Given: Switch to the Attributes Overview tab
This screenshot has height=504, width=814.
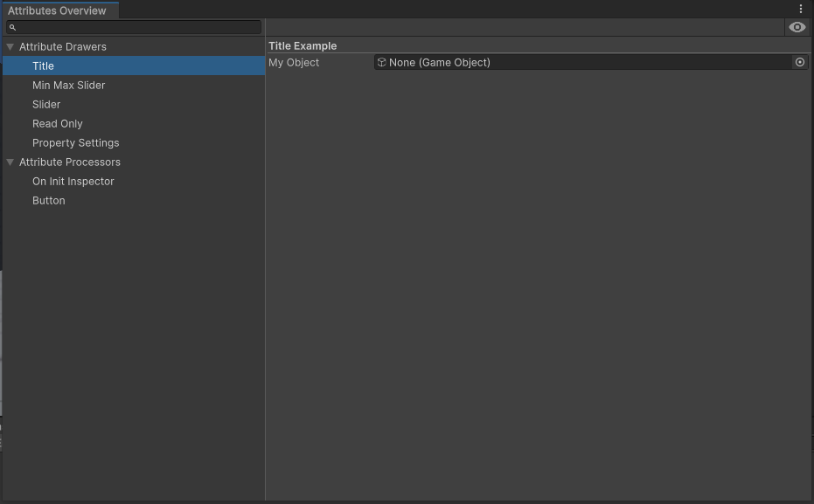Looking at the screenshot, I should tap(58, 10).
